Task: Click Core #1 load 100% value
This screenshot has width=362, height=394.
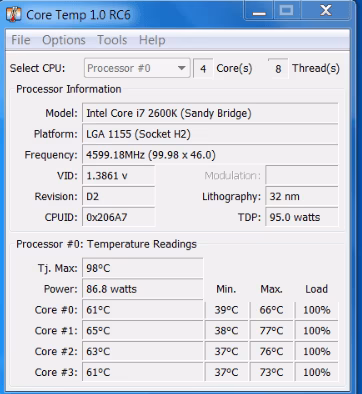Action: pos(317,331)
